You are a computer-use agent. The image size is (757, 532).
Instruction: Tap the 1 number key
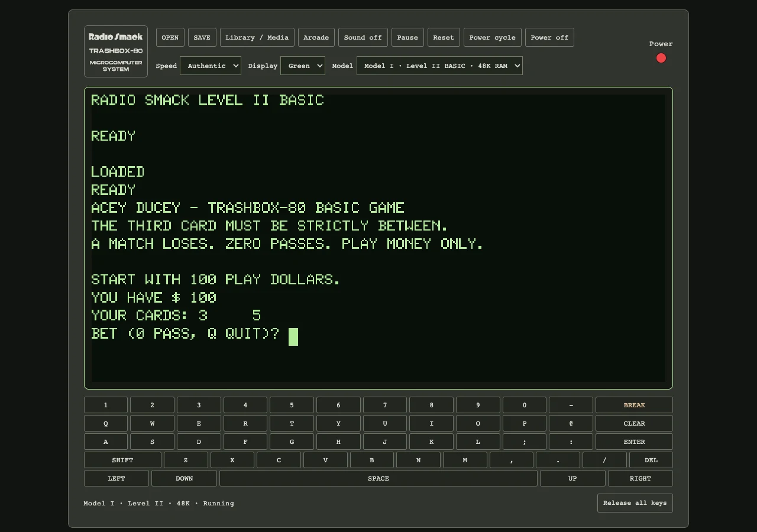click(x=106, y=405)
